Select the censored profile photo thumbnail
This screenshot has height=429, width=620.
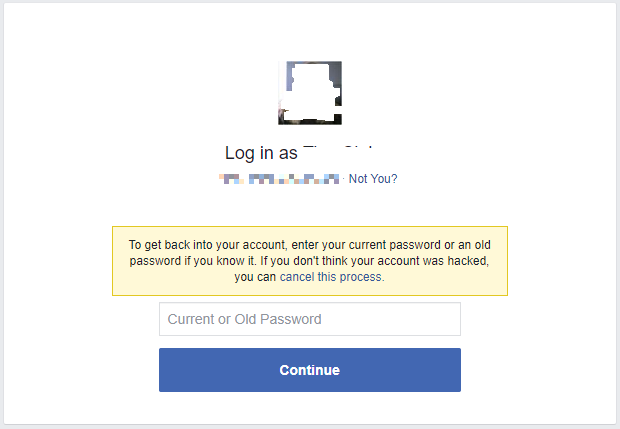coord(309,92)
